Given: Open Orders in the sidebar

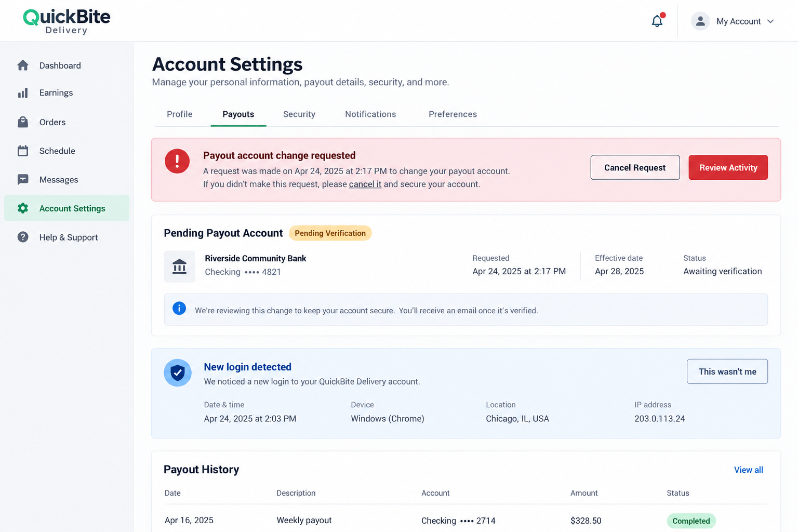Looking at the screenshot, I should coord(66,122).
